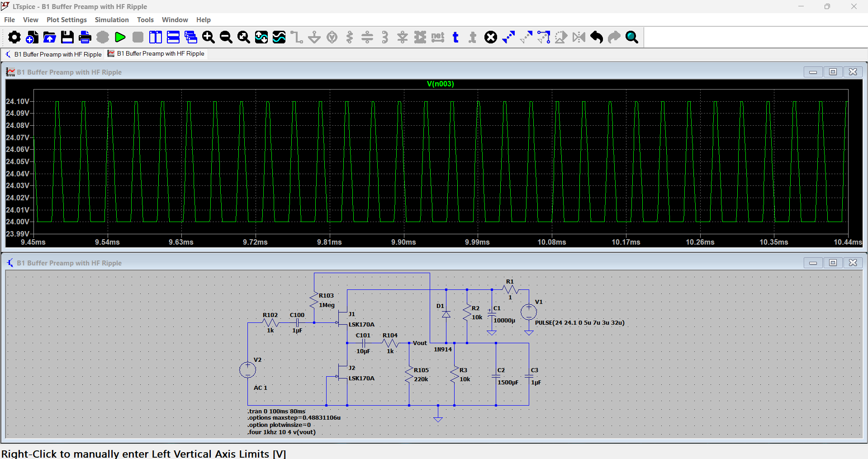Image resolution: width=868 pixels, height=459 pixels.
Task: Select the blue Duplicate tool
Action: (508, 37)
